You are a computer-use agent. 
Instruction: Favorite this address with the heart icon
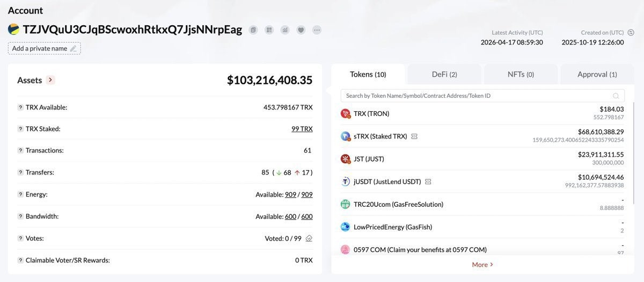pos(301,30)
